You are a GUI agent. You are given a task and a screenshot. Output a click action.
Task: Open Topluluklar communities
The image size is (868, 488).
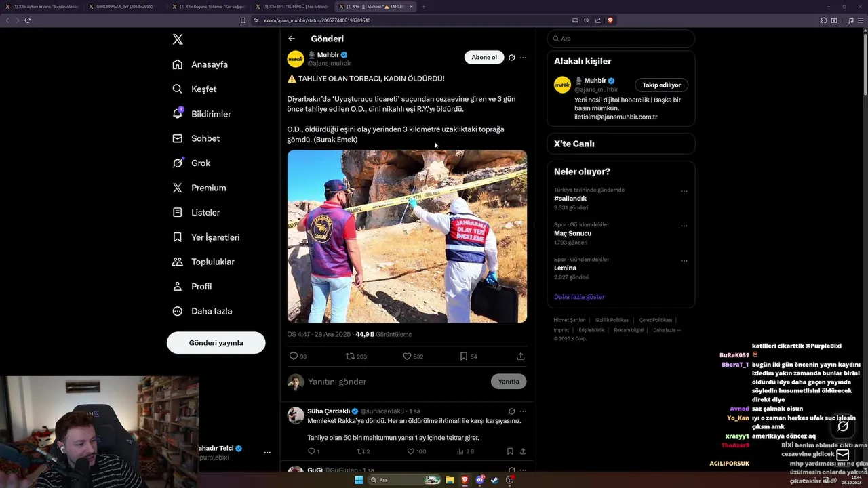pos(203,262)
